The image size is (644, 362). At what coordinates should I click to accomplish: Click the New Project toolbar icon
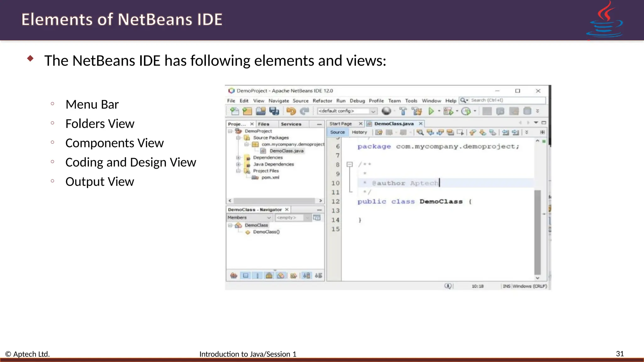tap(247, 111)
